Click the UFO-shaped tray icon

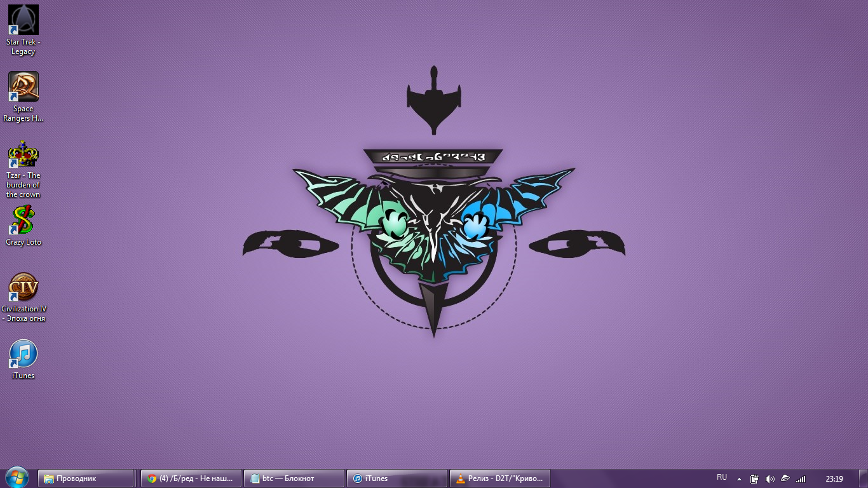pos(785,478)
